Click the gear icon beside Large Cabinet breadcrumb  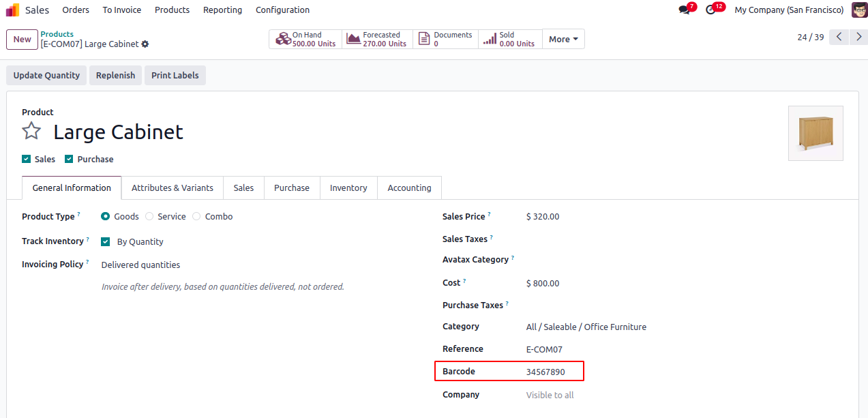(145, 44)
